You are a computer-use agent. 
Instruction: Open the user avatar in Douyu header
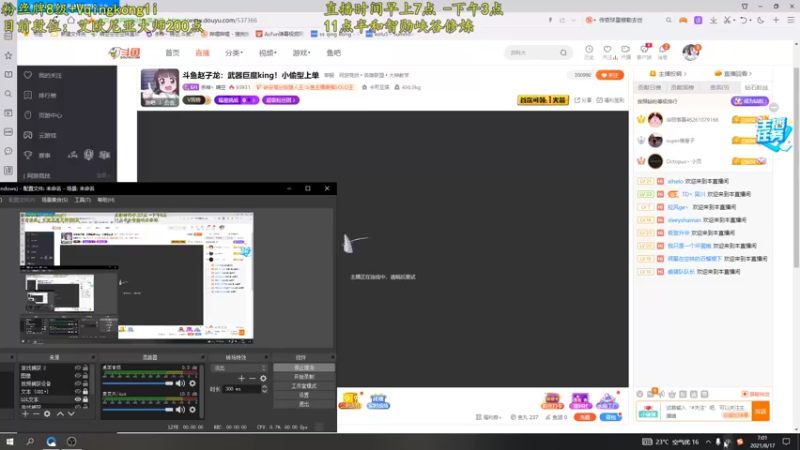tap(690, 52)
